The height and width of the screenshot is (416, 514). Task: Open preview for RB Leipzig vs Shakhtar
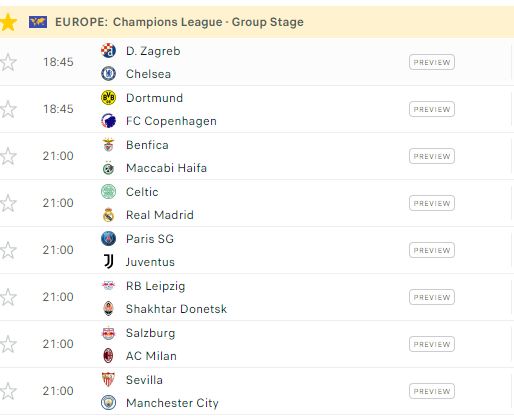tap(432, 297)
